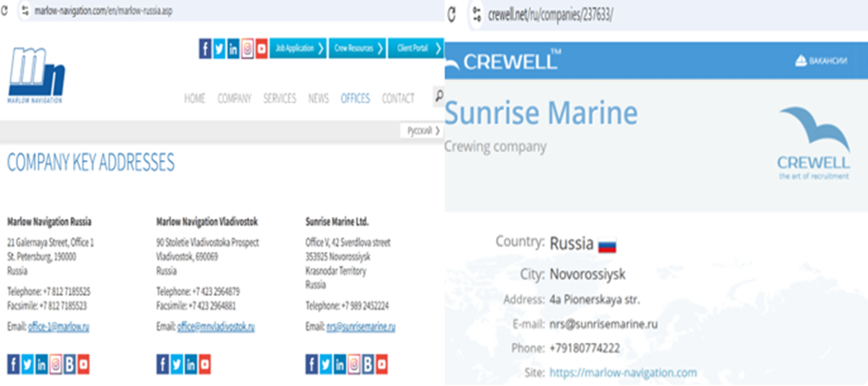Open the Facebook icon in the Marlow header

pyautogui.click(x=205, y=48)
